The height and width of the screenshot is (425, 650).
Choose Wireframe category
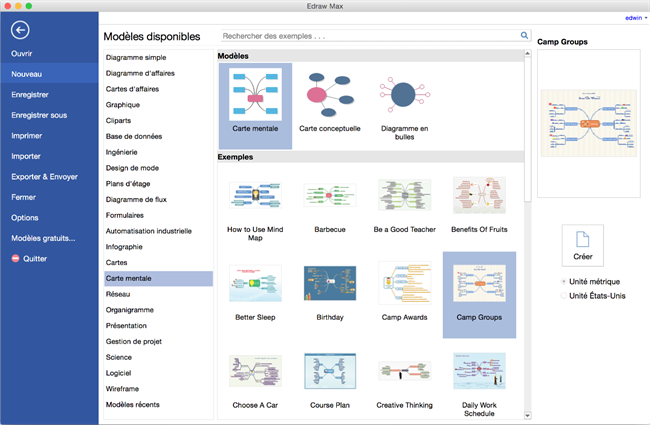[122, 389]
